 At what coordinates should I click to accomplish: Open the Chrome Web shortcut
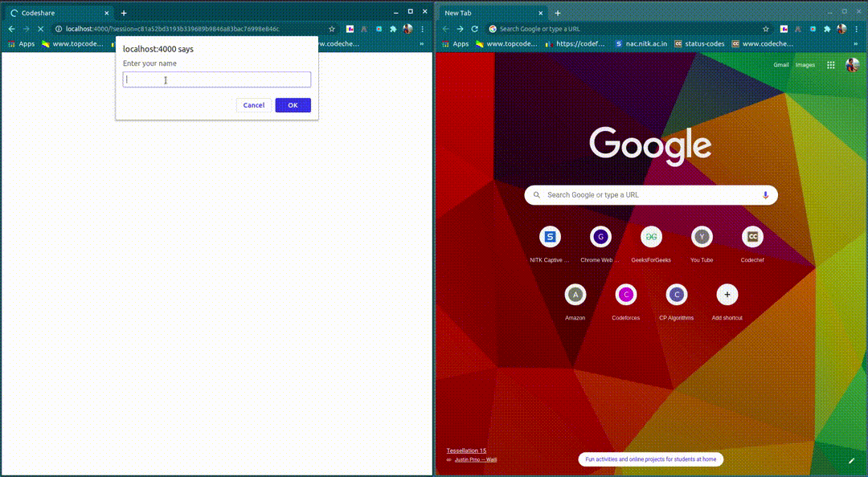point(600,243)
